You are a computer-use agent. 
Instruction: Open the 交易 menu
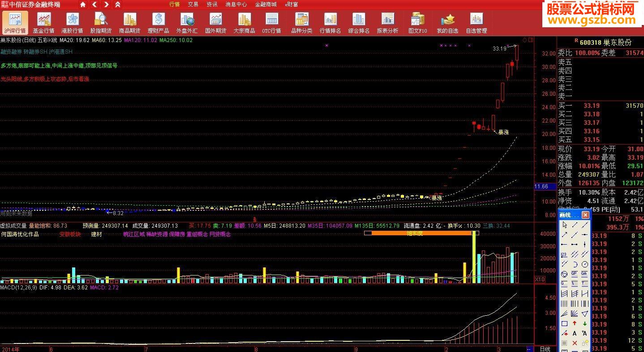click(x=193, y=4)
